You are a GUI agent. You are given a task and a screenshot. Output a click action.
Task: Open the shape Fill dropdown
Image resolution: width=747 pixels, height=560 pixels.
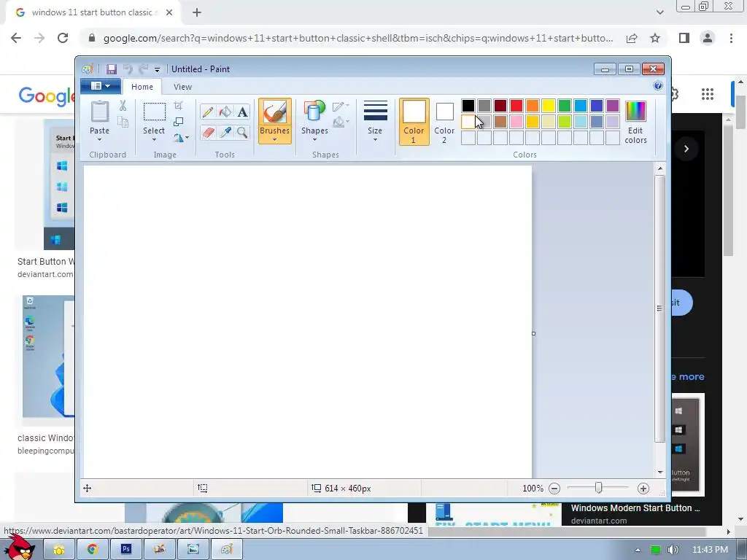coord(341,122)
